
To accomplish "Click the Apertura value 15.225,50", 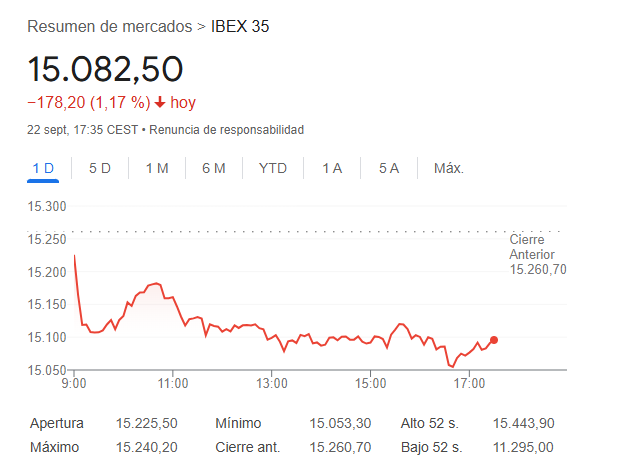I will (146, 423).
